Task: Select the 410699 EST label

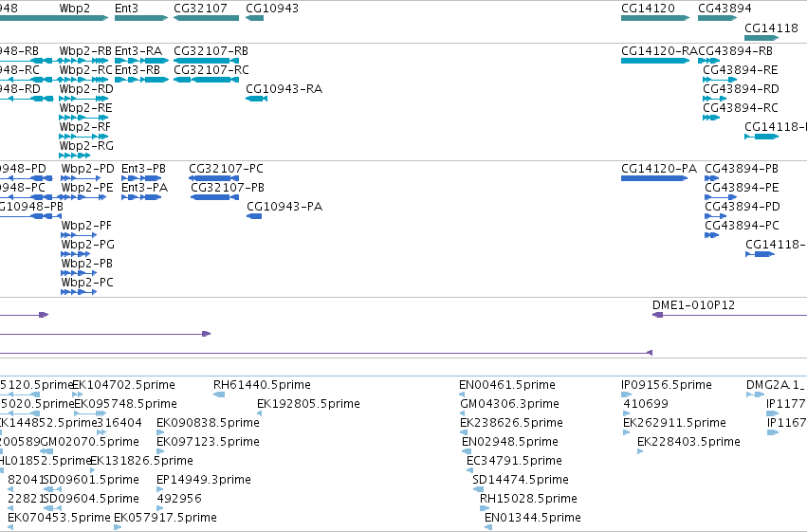Action: click(x=646, y=404)
